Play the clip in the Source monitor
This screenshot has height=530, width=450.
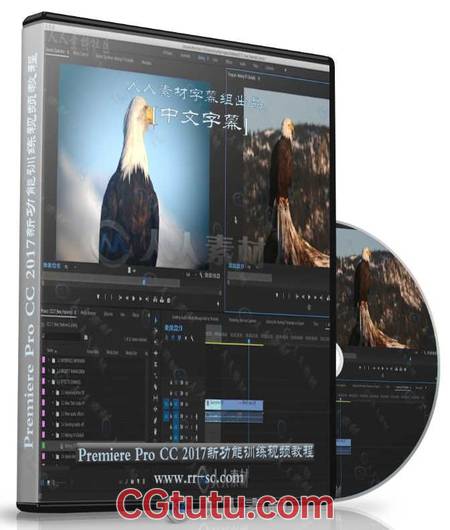134,298
